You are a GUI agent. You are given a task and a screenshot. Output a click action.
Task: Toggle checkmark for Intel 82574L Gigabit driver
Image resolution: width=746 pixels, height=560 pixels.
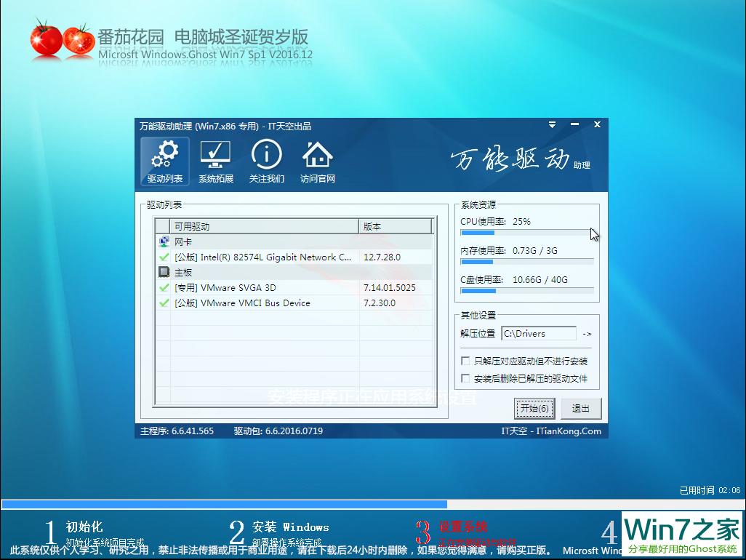pos(164,257)
